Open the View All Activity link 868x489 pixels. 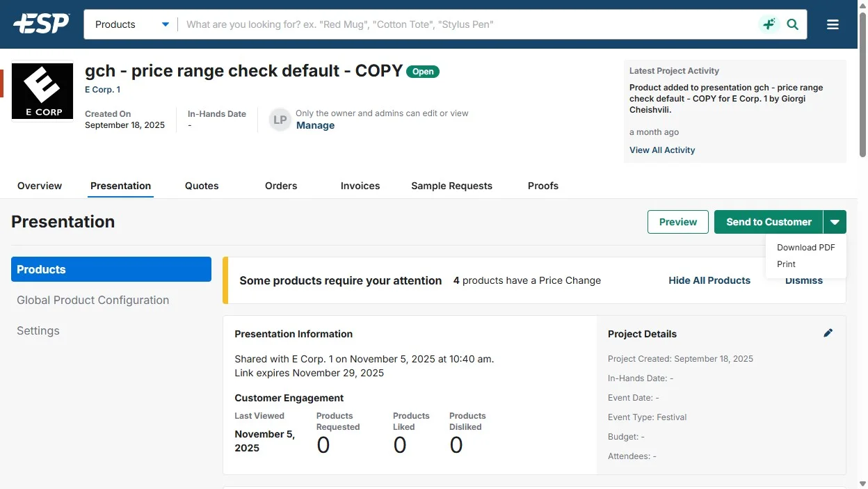pos(661,150)
